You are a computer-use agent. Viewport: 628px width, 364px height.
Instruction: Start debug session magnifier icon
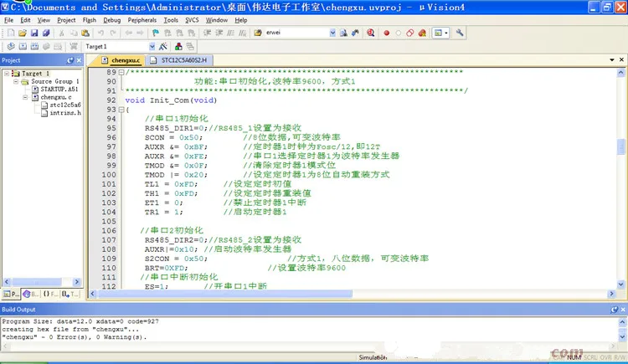click(x=370, y=33)
